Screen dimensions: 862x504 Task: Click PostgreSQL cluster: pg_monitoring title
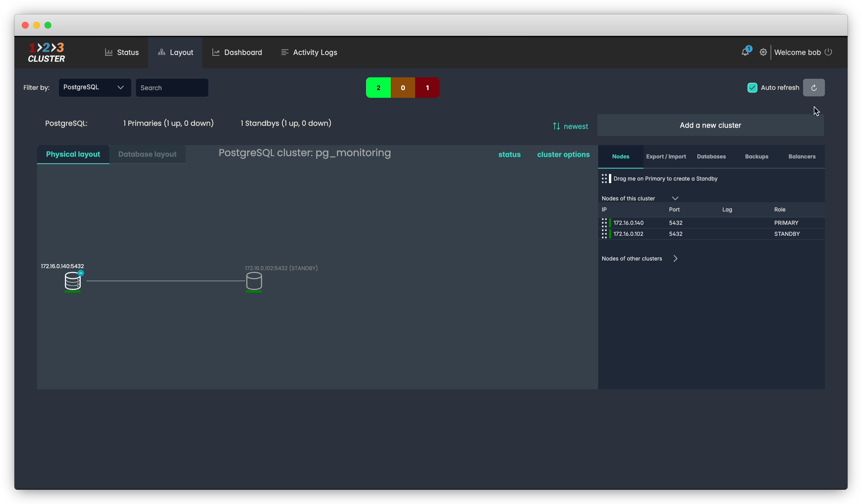[304, 153]
